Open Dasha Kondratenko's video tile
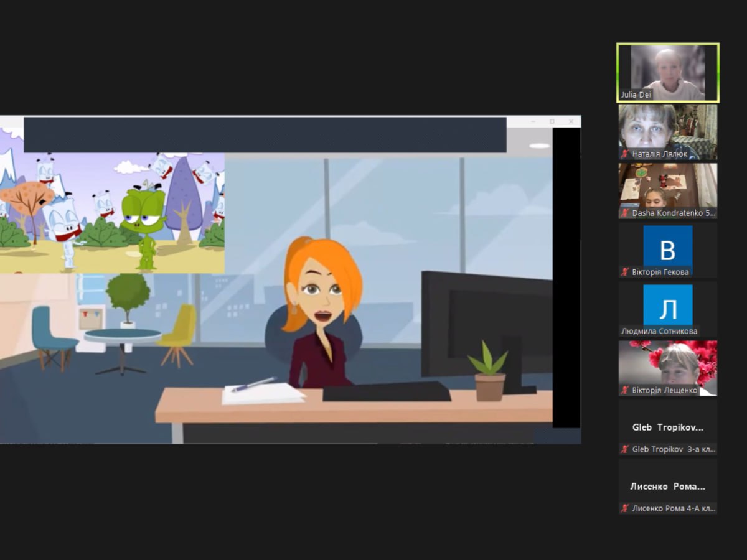 [x=667, y=185]
